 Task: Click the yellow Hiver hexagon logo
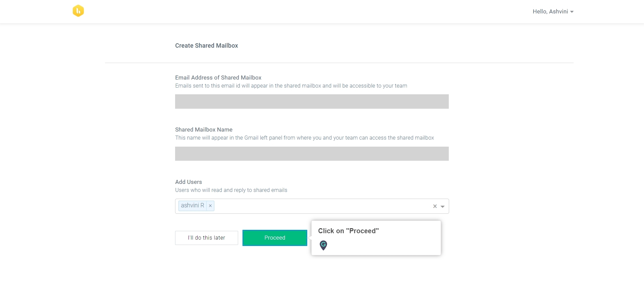pos(78,11)
